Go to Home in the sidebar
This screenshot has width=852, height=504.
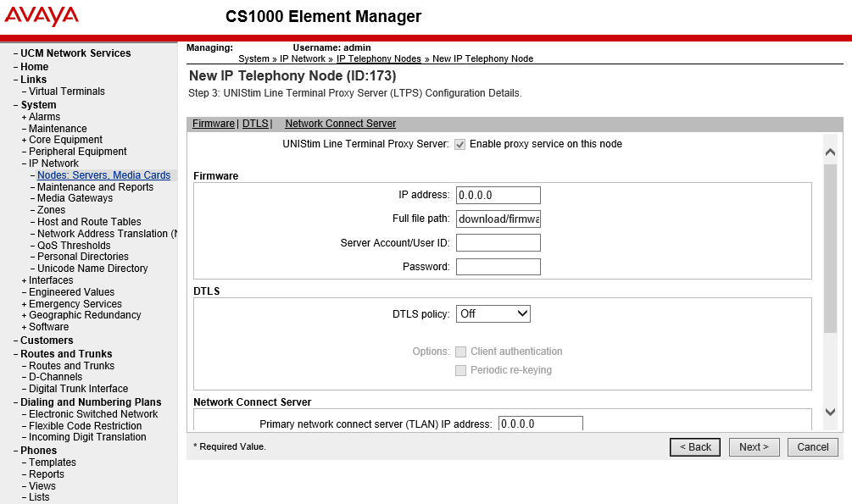point(34,67)
